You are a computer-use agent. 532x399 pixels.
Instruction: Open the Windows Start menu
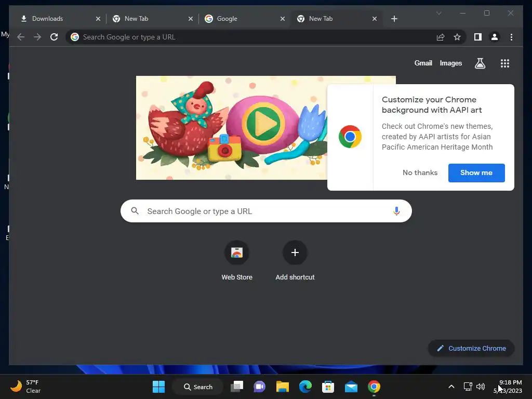click(158, 387)
